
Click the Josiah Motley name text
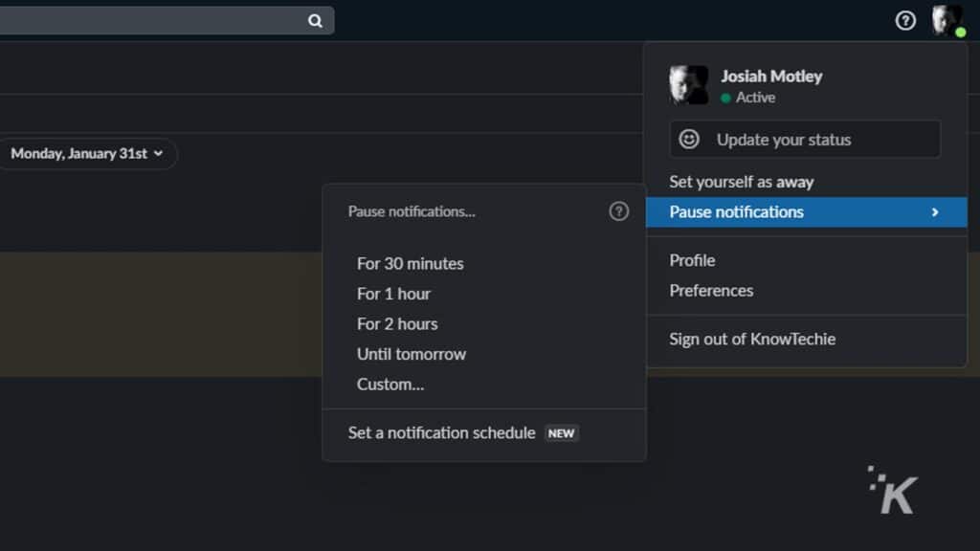771,77
